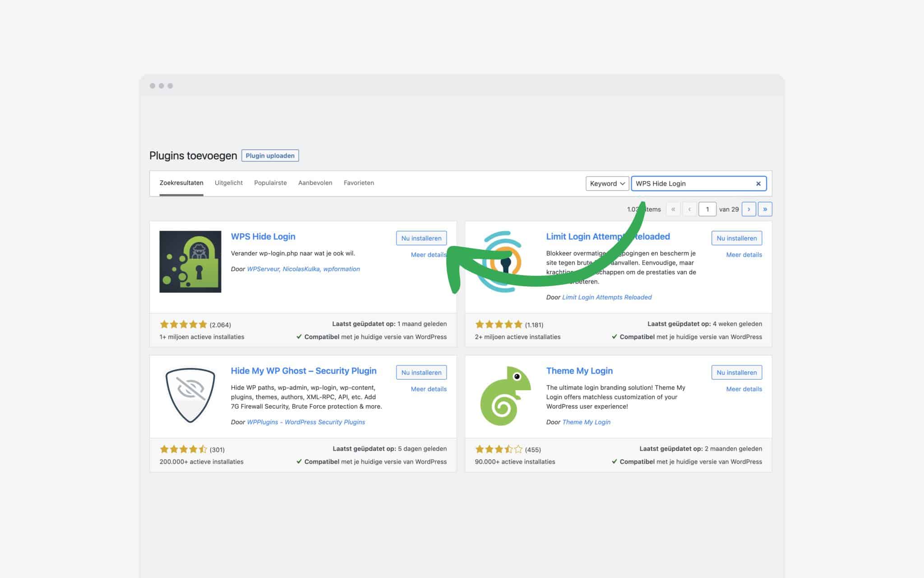Open Meer details for WPS Hide Login
The height and width of the screenshot is (578, 924).
click(429, 255)
